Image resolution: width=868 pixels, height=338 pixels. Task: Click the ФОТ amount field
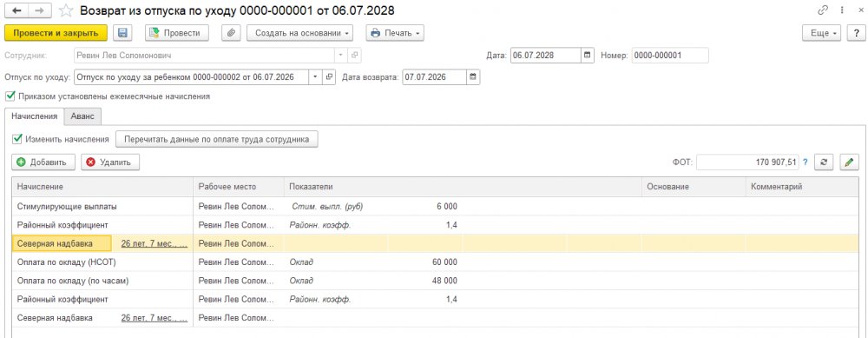pos(747,162)
